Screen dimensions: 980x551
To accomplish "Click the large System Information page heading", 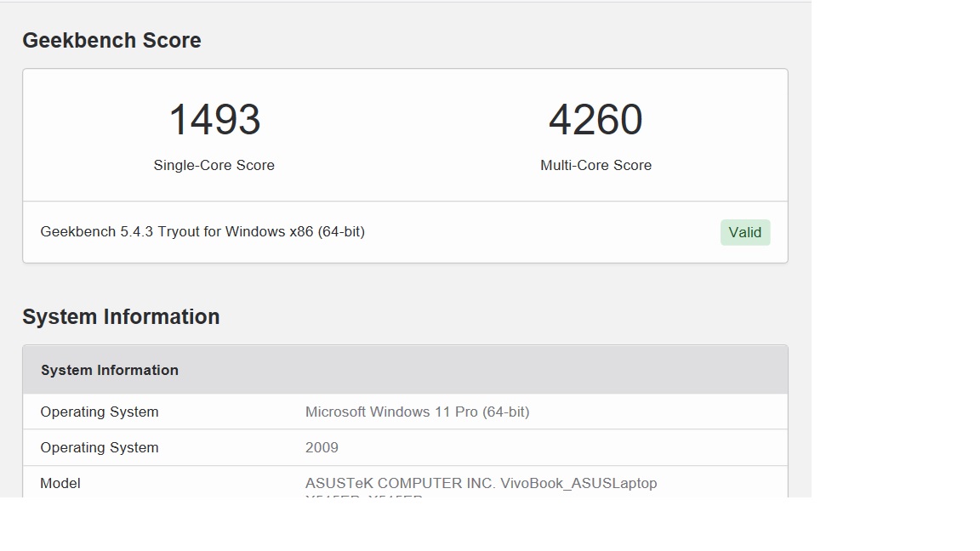I will pos(121,316).
